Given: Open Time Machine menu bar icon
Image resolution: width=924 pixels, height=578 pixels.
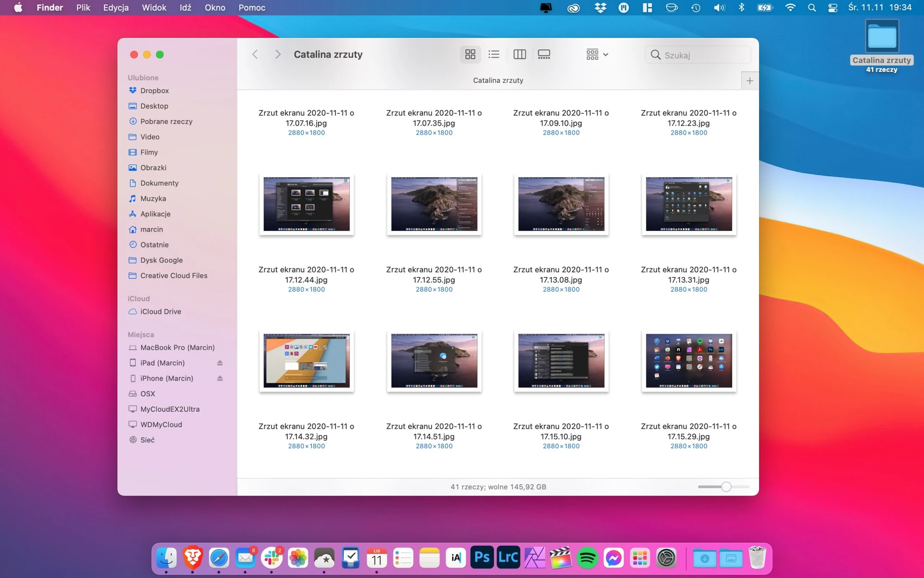Looking at the screenshot, I should 695,7.
